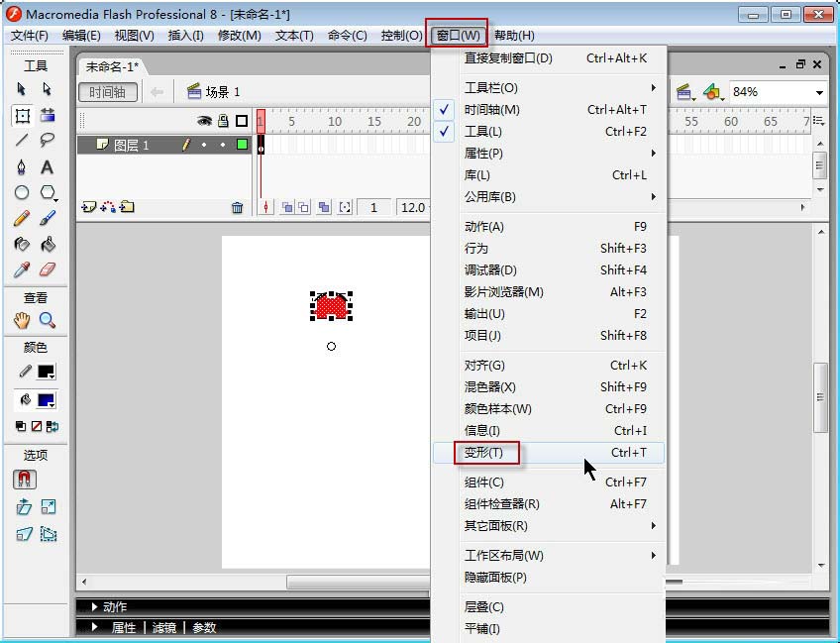Switch to the 未命名-1* document tab
The width and height of the screenshot is (840, 643).
[112, 66]
